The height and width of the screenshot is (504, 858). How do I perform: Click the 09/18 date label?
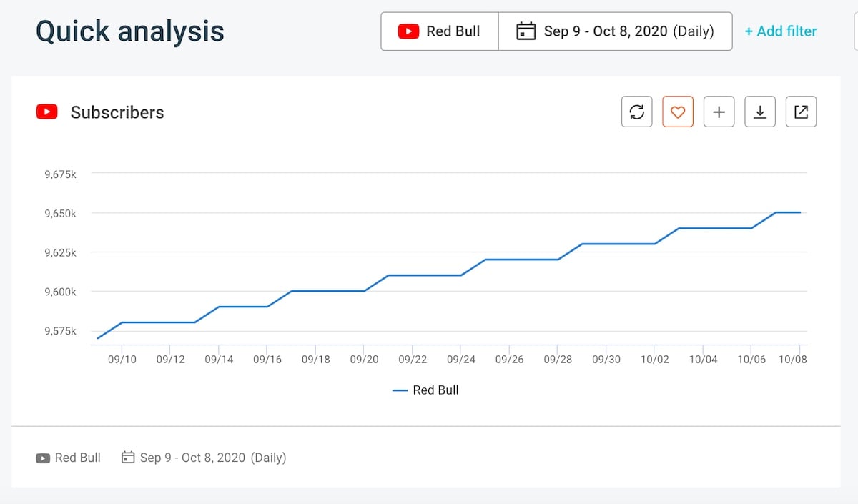pos(315,360)
